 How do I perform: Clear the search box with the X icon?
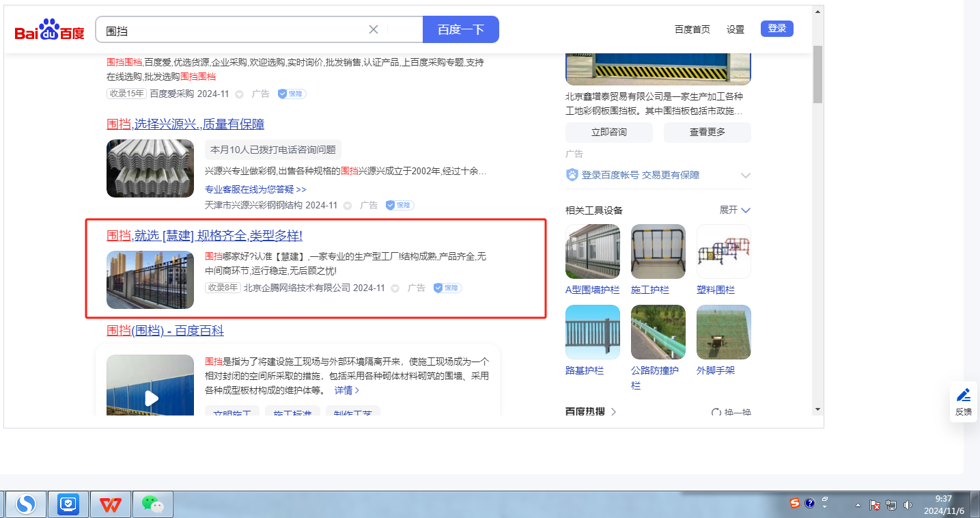click(374, 29)
